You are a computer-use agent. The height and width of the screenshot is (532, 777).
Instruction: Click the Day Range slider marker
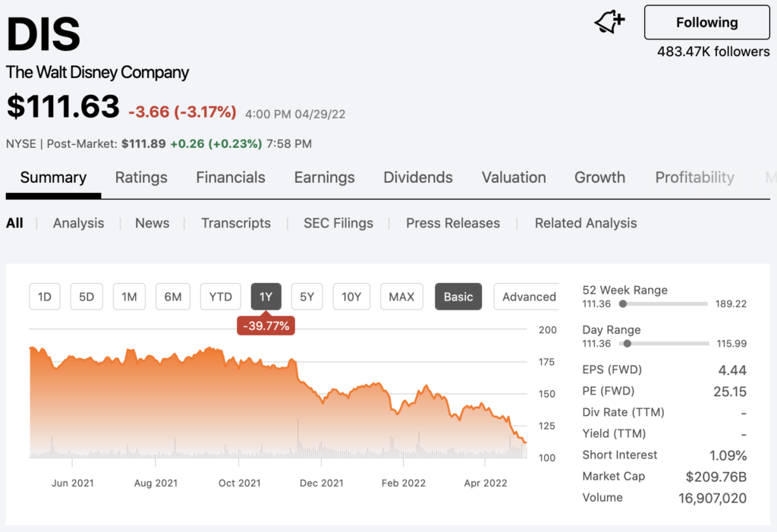click(x=628, y=343)
